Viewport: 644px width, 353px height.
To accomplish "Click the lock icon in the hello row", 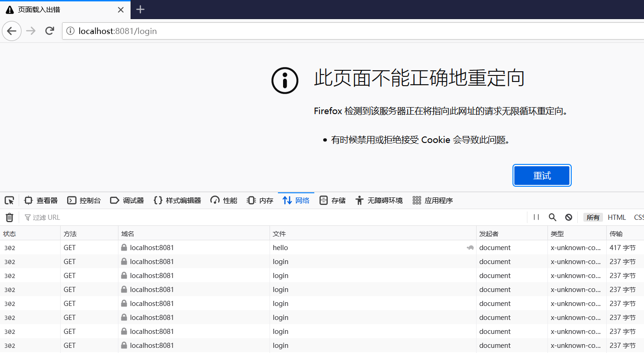I will 124,248.
